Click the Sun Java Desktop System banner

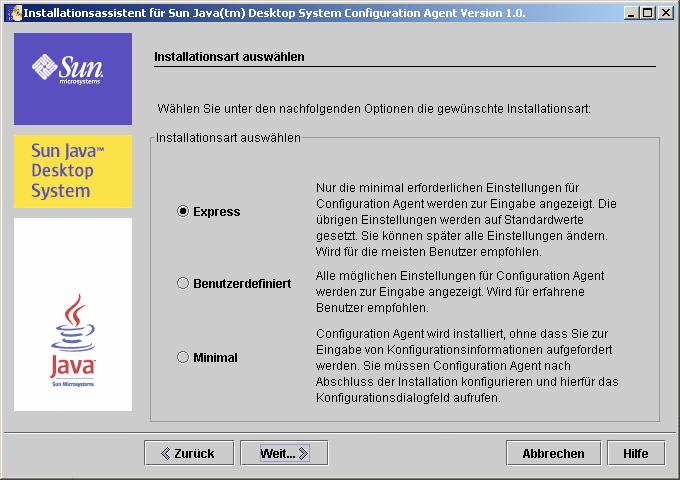click(73, 171)
